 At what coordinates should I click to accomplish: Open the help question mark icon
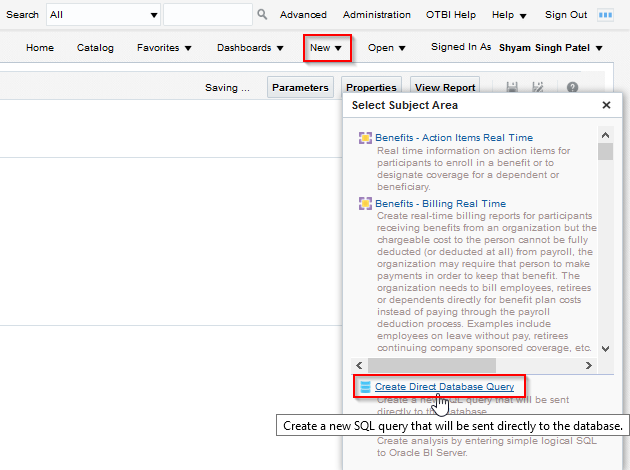(572, 87)
